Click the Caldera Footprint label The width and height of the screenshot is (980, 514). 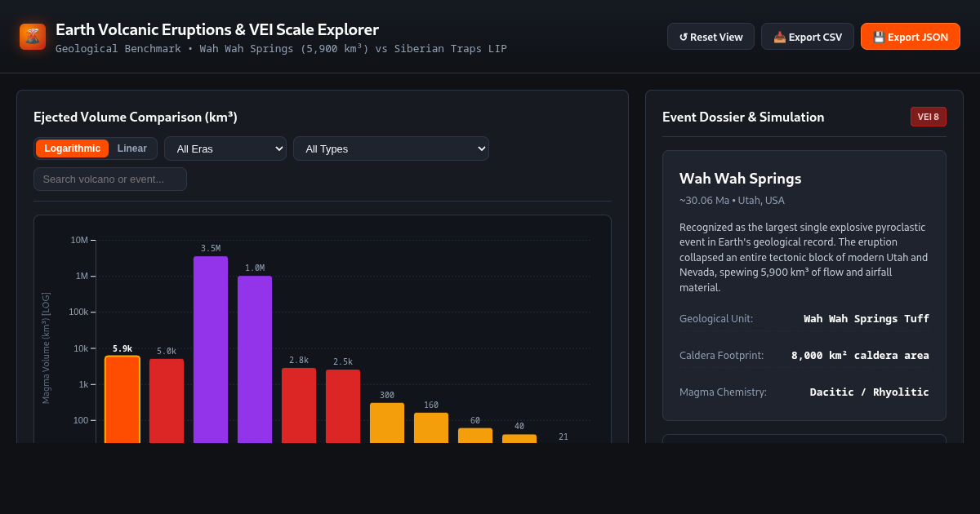(x=721, y=356)
